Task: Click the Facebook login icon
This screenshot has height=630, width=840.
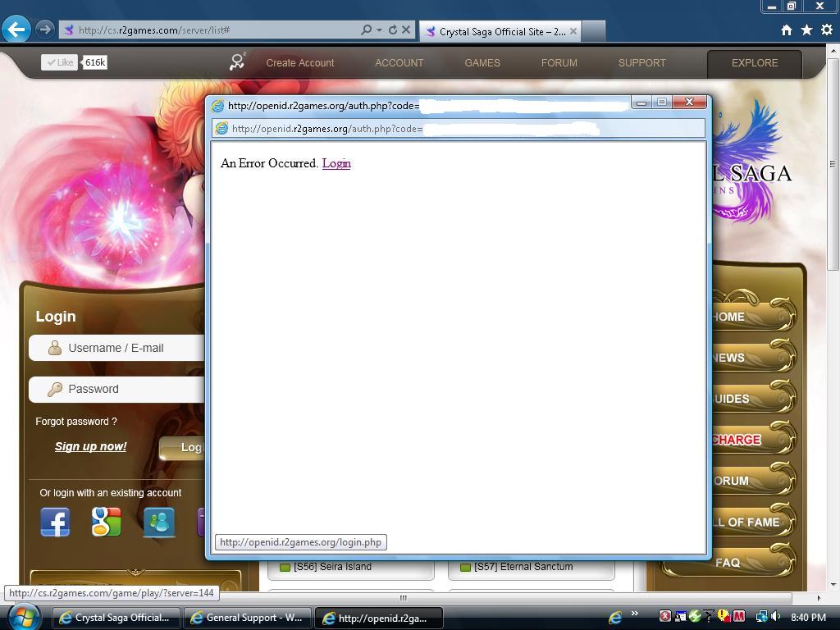Action: [x=55, y=522]
